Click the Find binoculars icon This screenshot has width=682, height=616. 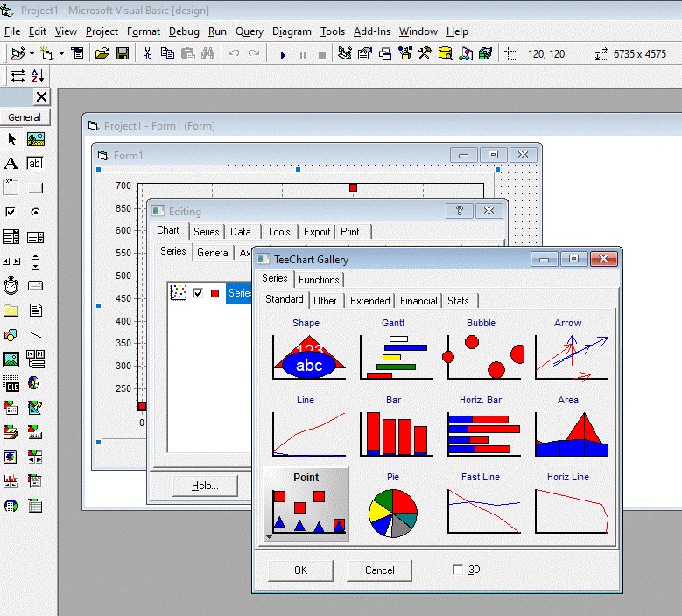(207, 54)
